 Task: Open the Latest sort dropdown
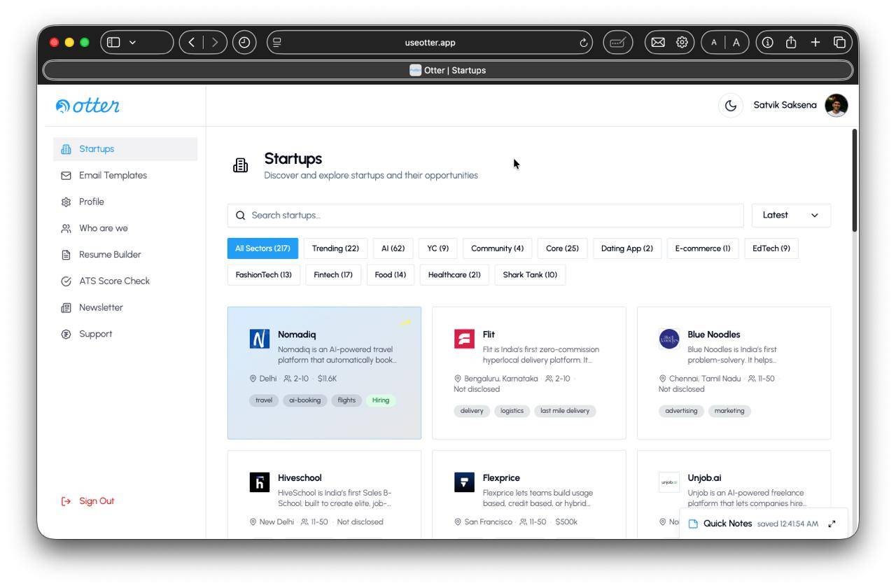click(791, 216)
